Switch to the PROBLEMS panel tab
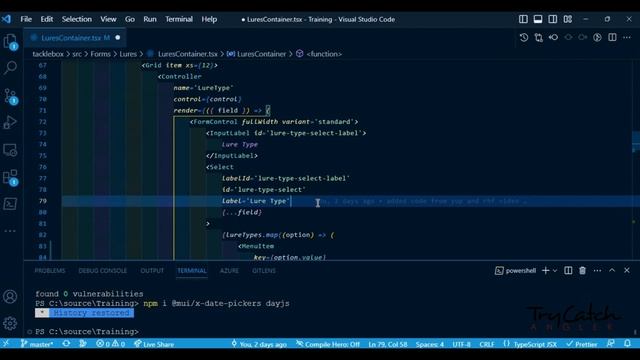The height and width of the screenshot is (360, 640). pyautogui.click(x=50, y=271)
